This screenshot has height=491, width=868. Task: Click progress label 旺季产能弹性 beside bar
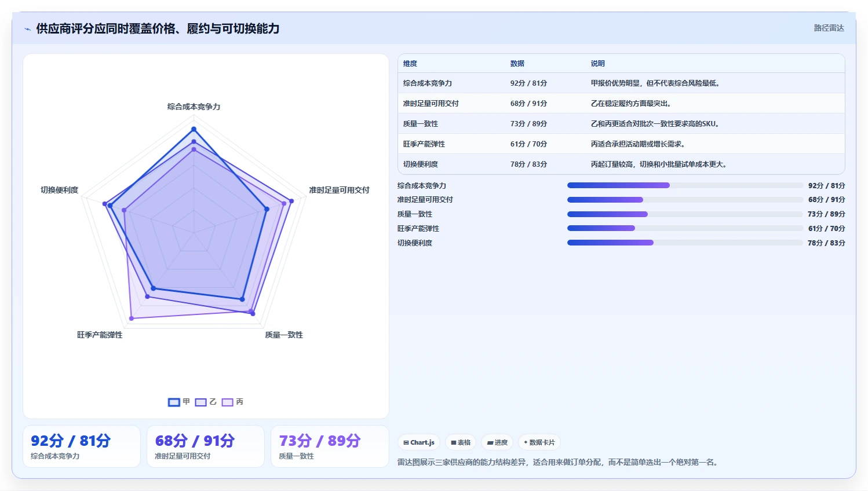click(x=418, y=229)
